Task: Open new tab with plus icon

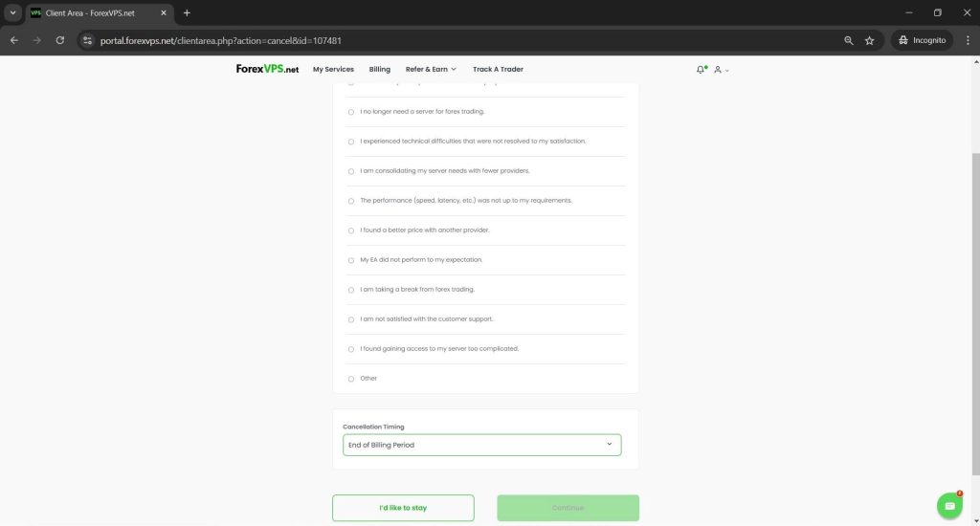Action: (x=187, y=12)
